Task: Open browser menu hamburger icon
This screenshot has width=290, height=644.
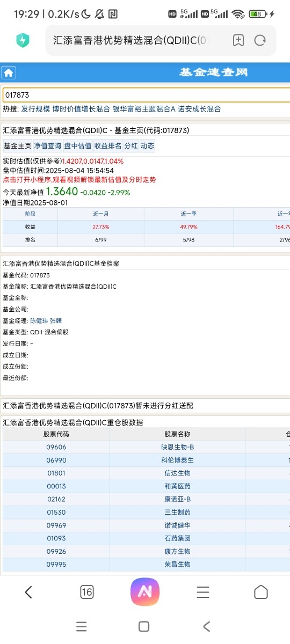Action: (x=203, y=592)
